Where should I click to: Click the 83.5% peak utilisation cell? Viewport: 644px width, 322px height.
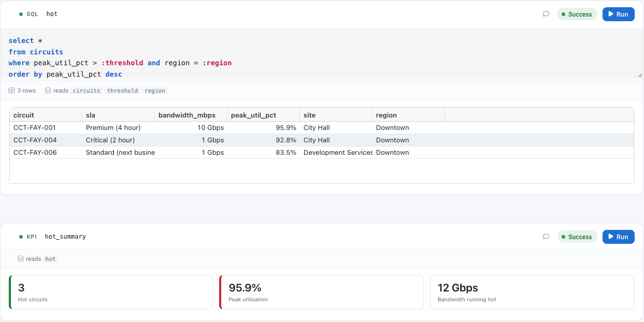click(x=264, y=153)
